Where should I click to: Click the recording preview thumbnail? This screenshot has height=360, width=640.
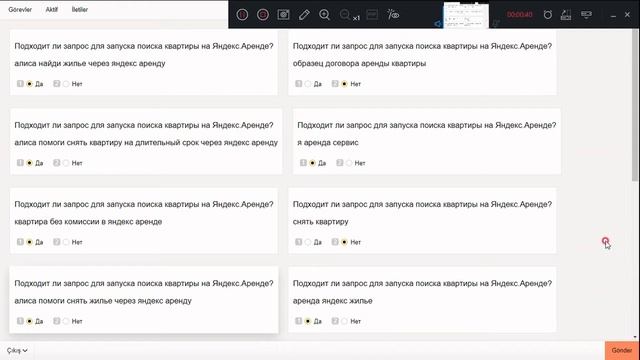coord(466,16)
